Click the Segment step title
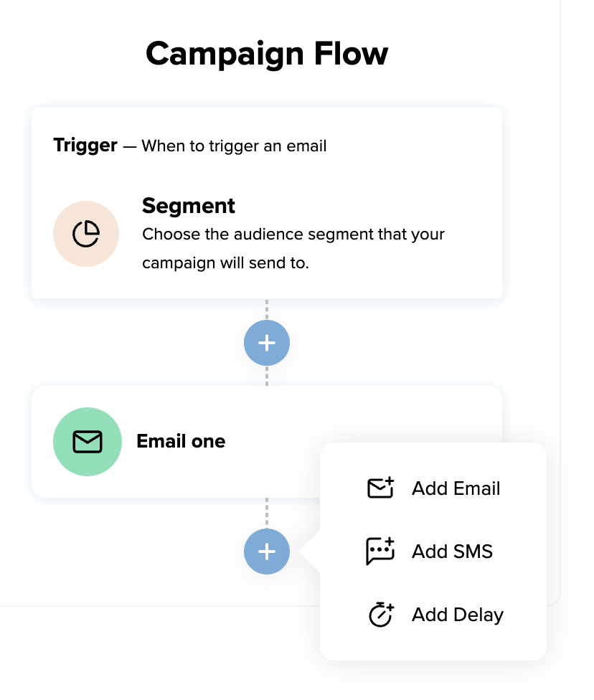Viewport: 594px width, 700px height. [x=188, y=206]
